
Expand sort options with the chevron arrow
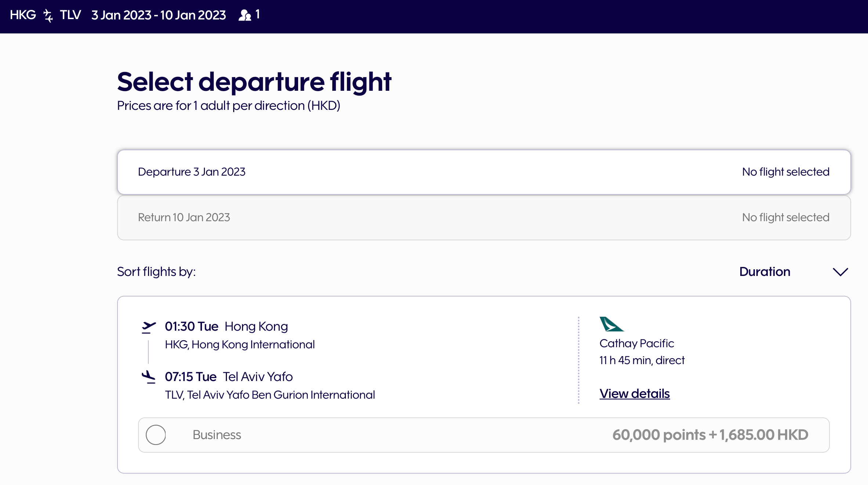[x=840, y=272]
